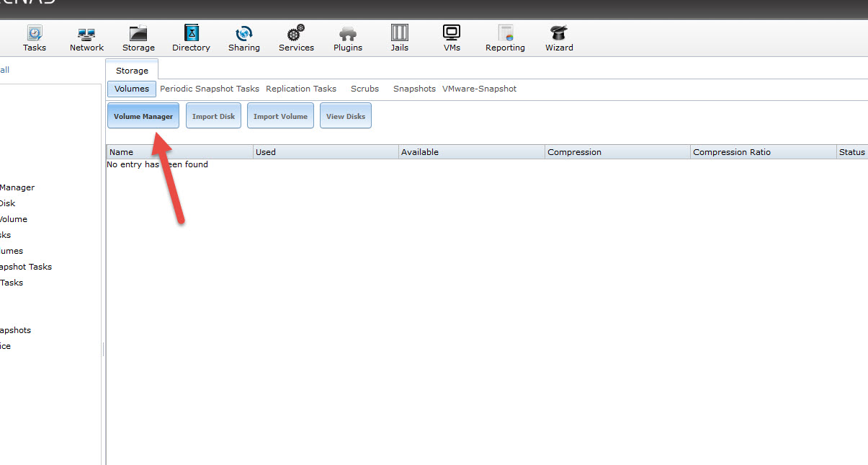Select the Scrubs tab

pyautogui.click(x=364, y=89)
